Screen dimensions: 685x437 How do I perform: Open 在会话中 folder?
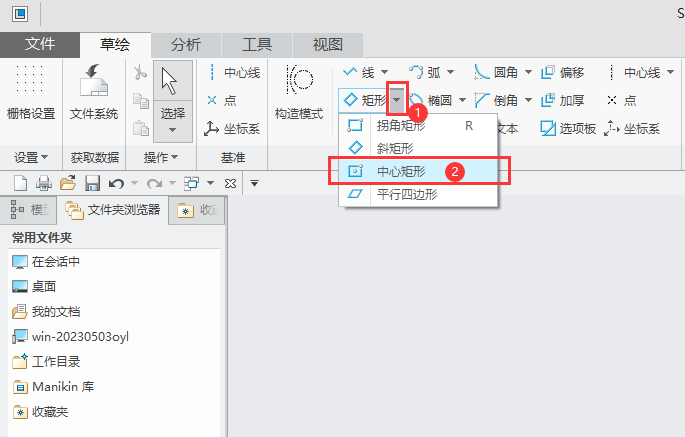(46, 262)
